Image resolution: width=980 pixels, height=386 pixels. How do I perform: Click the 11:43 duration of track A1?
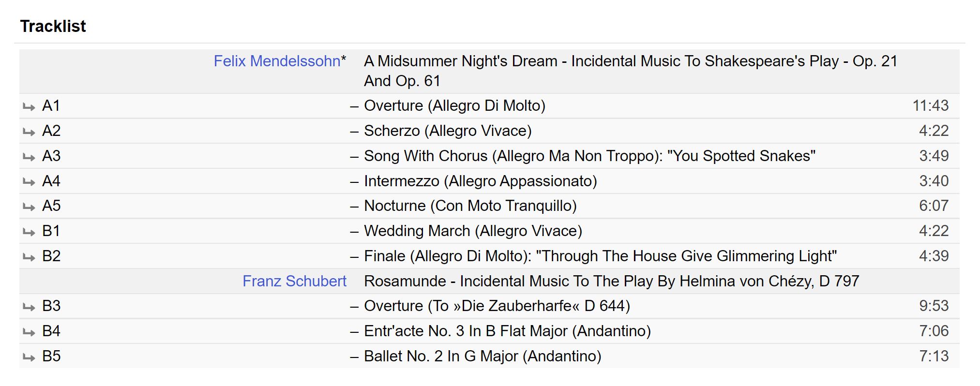point(930,106)
